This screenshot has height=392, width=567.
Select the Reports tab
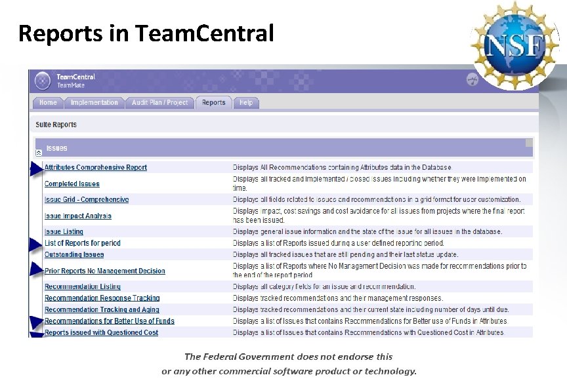tap(214, 103)
